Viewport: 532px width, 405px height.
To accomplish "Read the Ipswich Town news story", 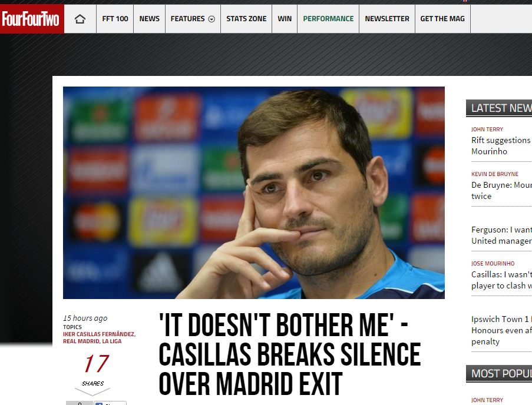I will [x=501, y=330].
